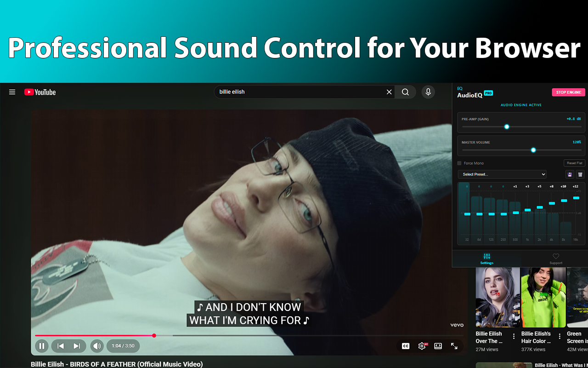Viewport: 588px width, 368px height.
Task: Click the '27M views' text
Action: click(487, 350)
